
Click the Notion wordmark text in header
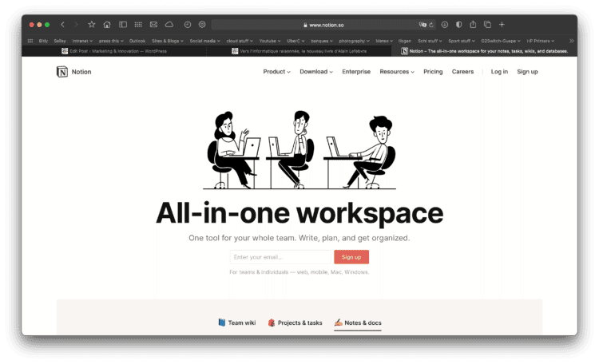click(81, 72)
